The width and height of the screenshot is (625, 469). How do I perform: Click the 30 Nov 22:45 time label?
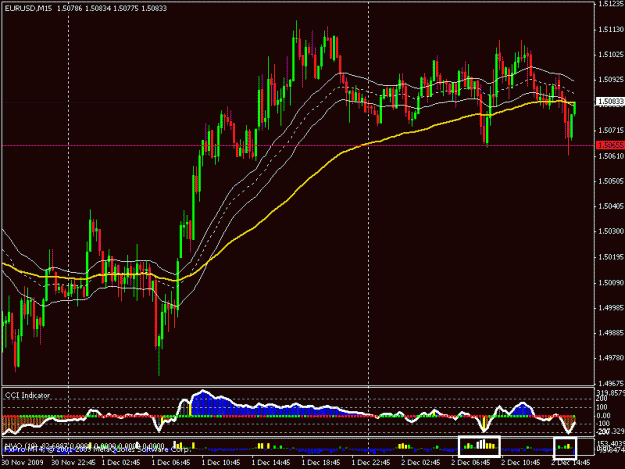click(x=73, y=463)
